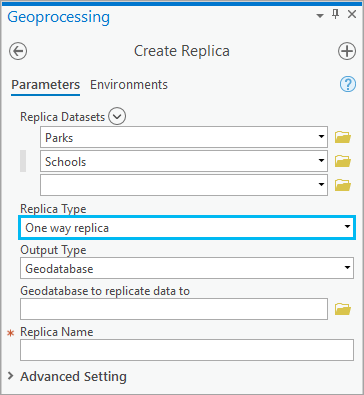Open the Schools dataset dropdown
Screen dimensions: 364x395
[x=321, y=160]
